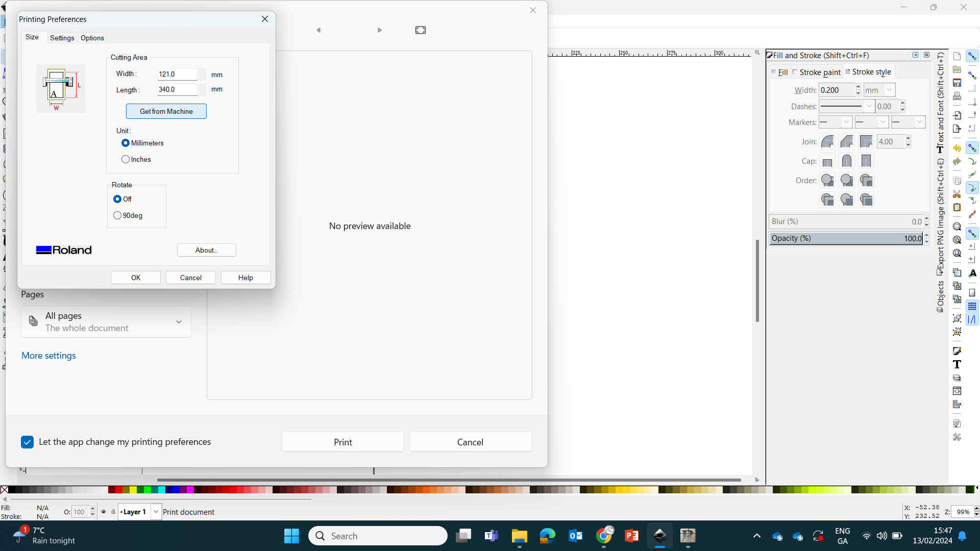Open the Fill tab
Viewport: 980px width, 551px height.
(780, 72)
